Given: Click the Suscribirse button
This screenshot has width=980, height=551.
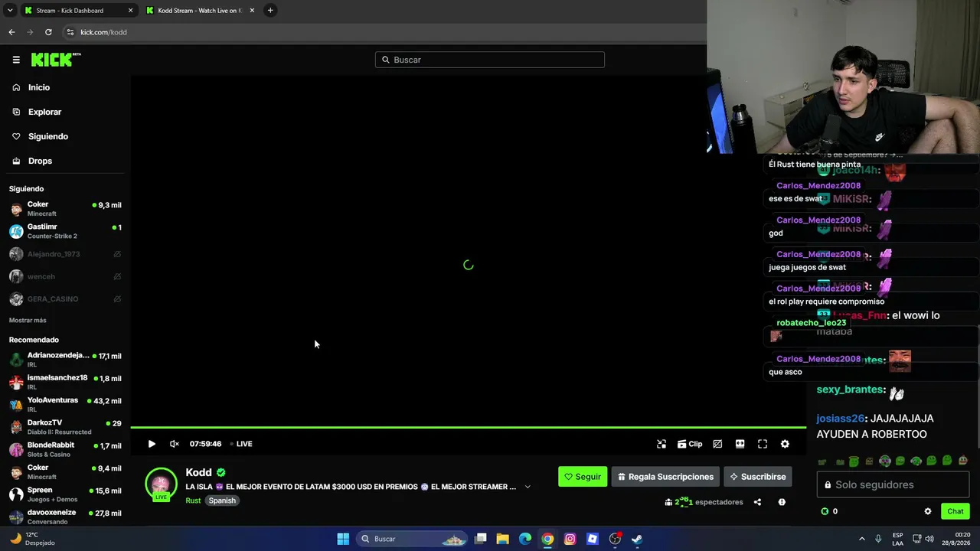Looking at the screenshot, I should click(758, 477).
